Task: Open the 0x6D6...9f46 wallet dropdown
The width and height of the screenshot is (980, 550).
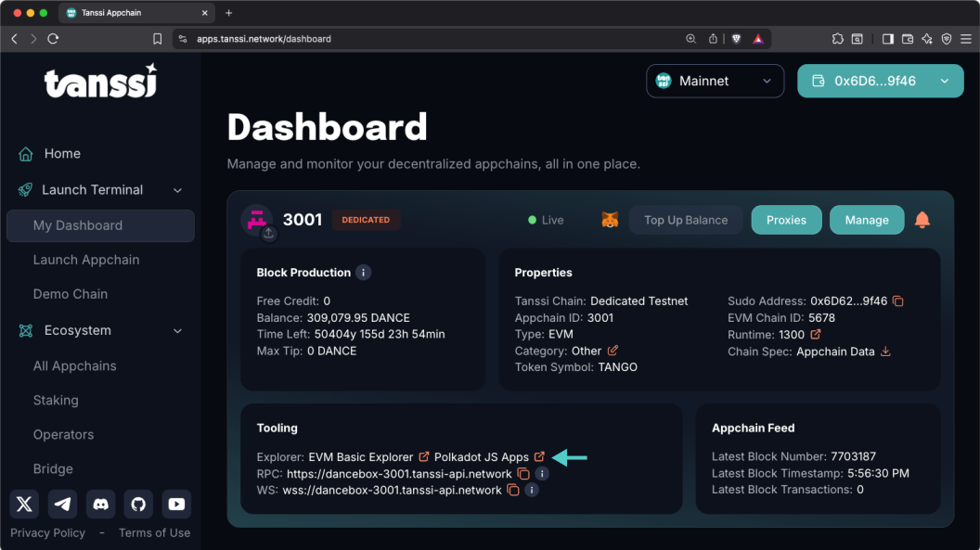Action: pos(880,82)
